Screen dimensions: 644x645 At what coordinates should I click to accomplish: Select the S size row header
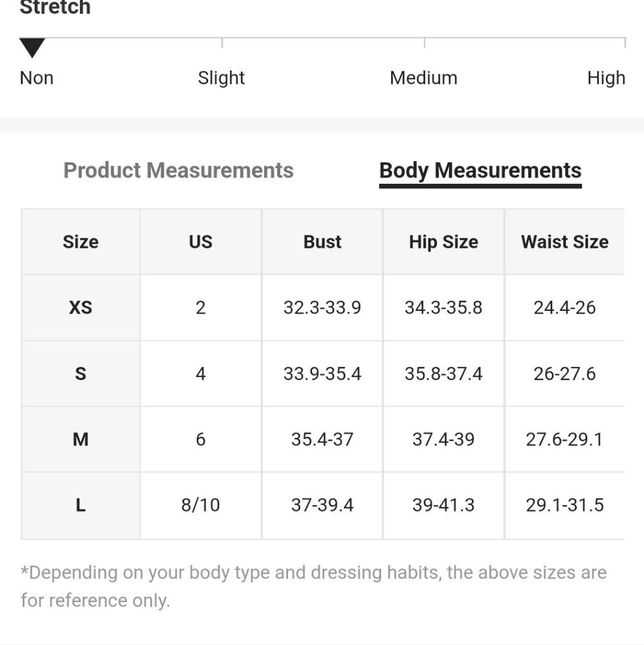pos(81,373)
